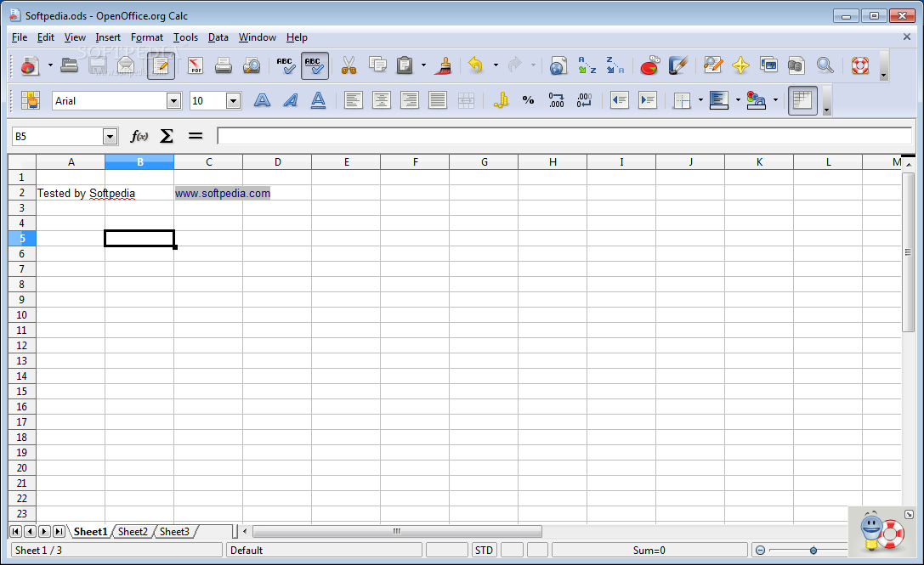The height and width of the screenshot is (565, 924).
Task: Click the Data Sources cylinders icon
Action: (x=796, y=65)
